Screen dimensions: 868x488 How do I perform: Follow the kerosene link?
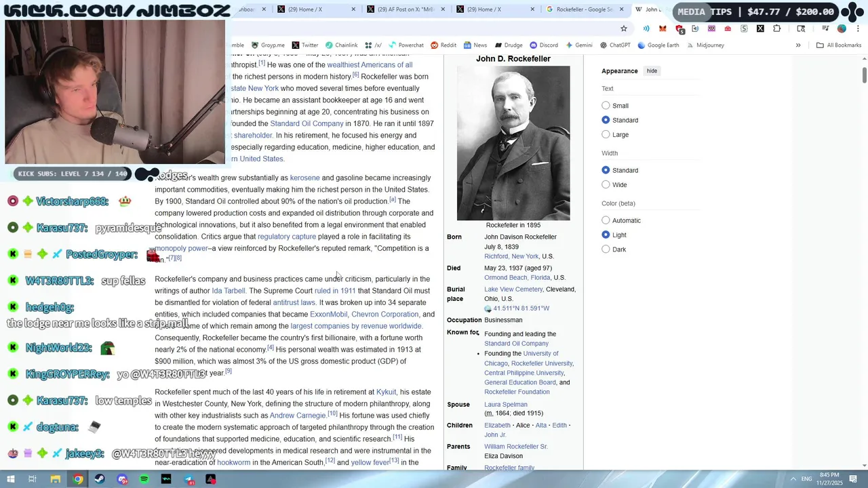pyautogui.click(x=304, y=178)
